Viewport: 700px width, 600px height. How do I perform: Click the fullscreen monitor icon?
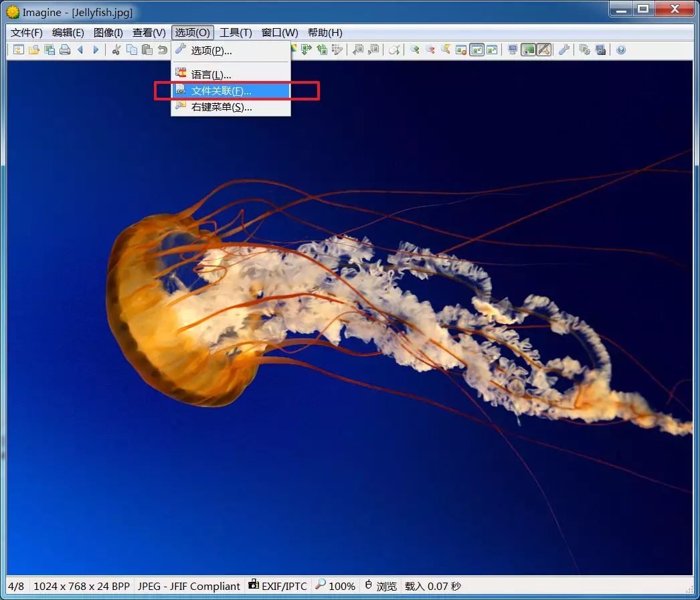(x=513, y=50)
